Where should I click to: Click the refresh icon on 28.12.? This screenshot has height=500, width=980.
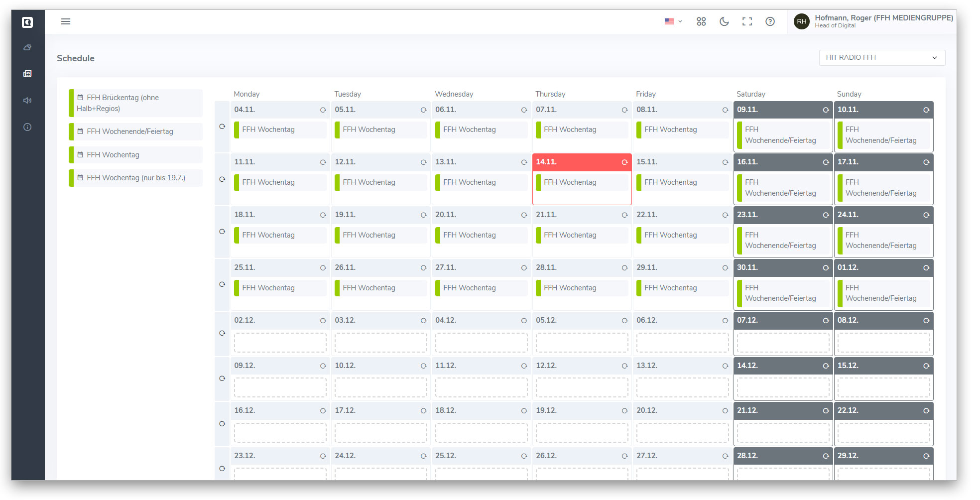pos(826,456)
